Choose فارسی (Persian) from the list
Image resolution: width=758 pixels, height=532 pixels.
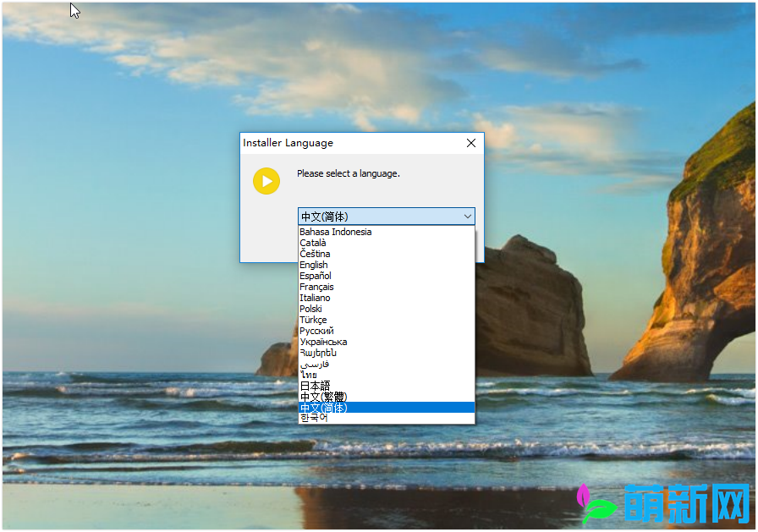point(387,364)
